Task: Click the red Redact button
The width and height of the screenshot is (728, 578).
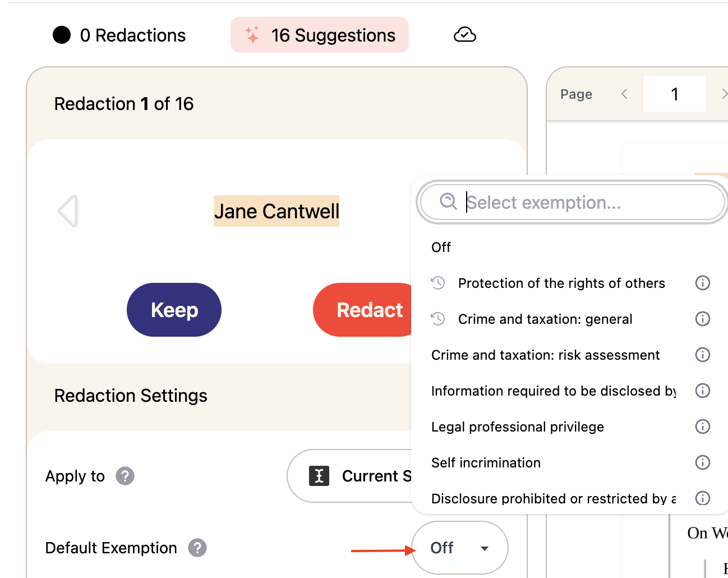Action: click(x=363, y=310)
